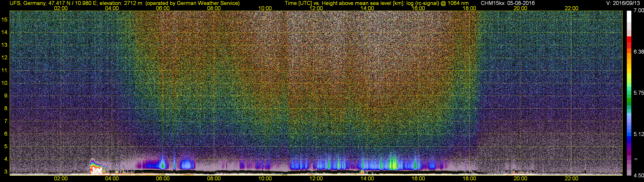Click the 22:00 bottom time axis label

tap(571, 179)
